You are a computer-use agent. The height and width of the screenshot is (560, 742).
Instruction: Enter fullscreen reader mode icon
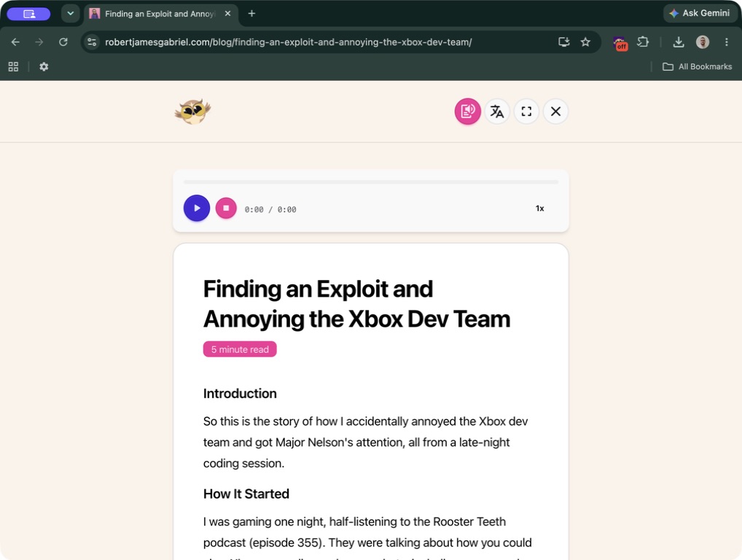(x=526, y=112)
